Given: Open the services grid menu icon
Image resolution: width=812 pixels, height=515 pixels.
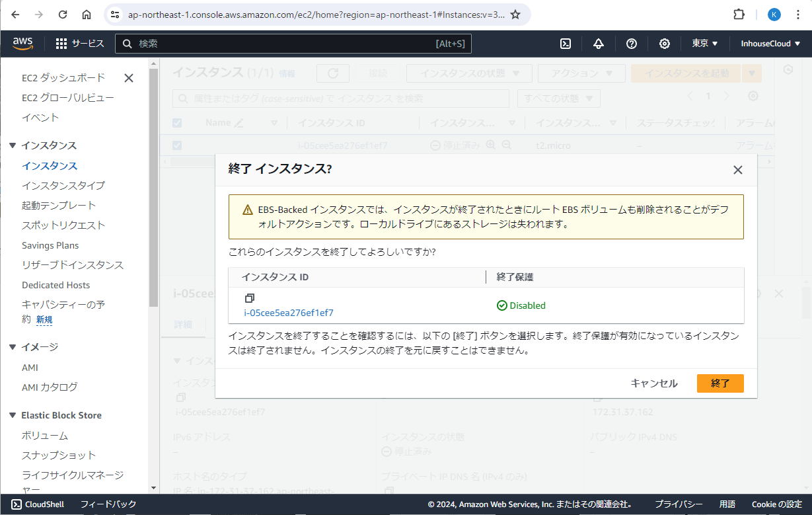Looking at the screenshot, I should pyautogui.click(x=61, y=44).
